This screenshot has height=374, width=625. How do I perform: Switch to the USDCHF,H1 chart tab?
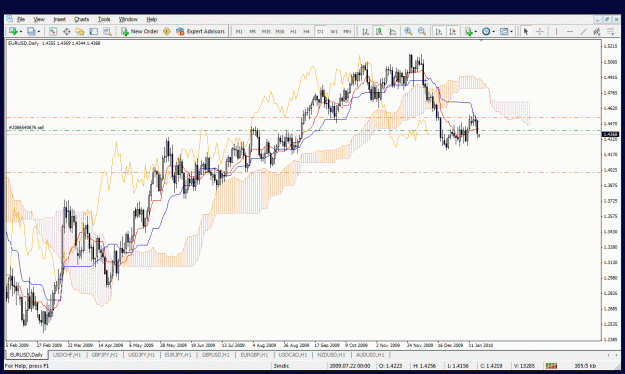pyautogui.click(x=67, y=355)
